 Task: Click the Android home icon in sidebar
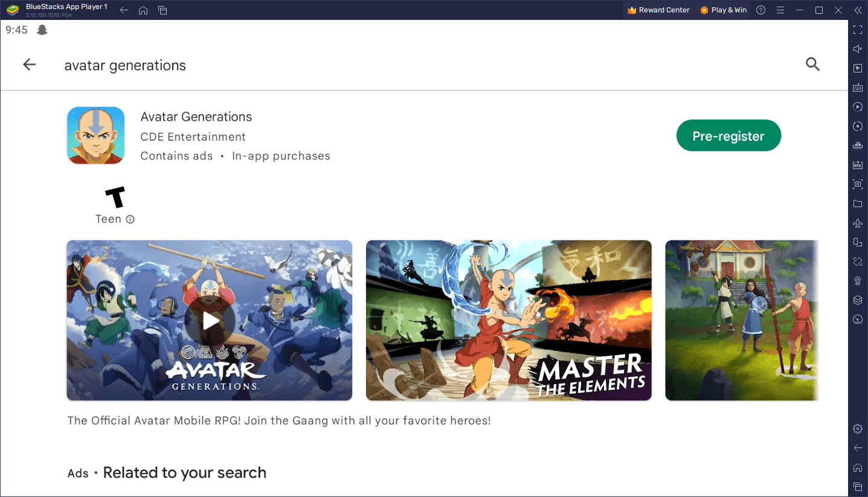858,467
